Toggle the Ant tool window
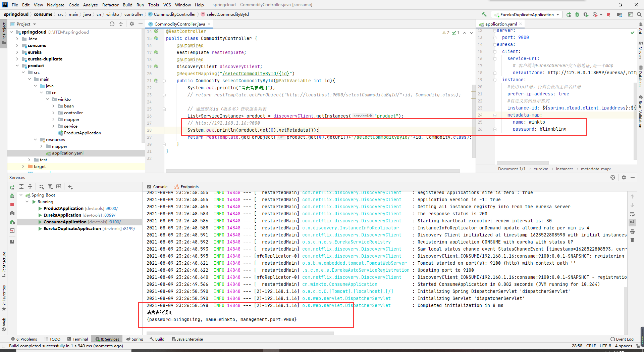The image size is (644, 352). coord(640,28)
